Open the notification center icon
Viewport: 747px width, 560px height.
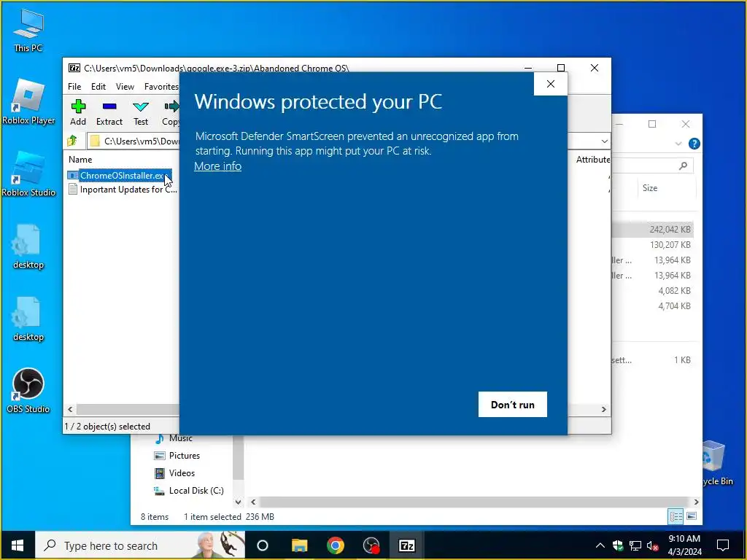pos(723,545)
